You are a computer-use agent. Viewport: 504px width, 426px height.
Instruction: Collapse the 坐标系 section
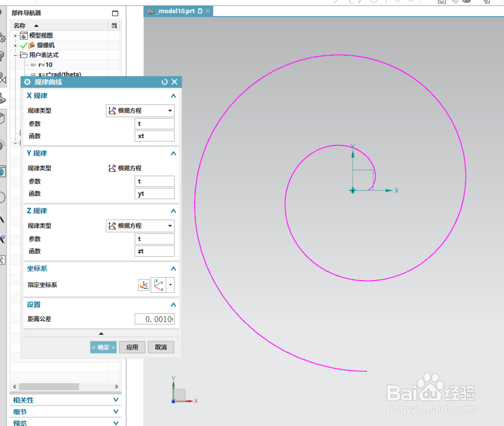tap(173, 269)
